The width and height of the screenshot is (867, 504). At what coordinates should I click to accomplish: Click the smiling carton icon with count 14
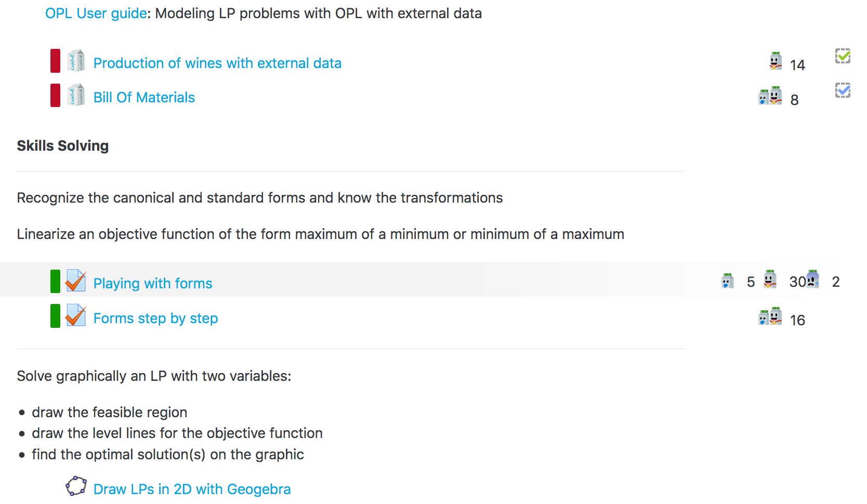pos(776,61)
